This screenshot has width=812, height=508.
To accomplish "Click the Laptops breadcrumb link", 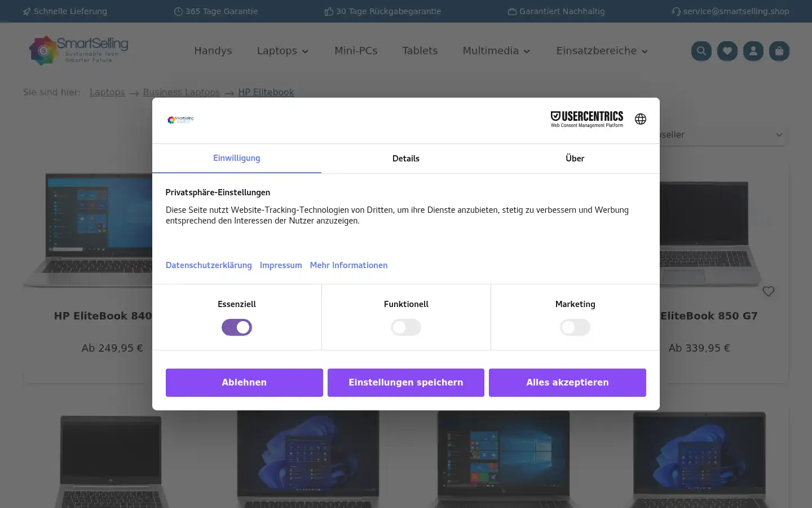I will [x=107, y=92].
